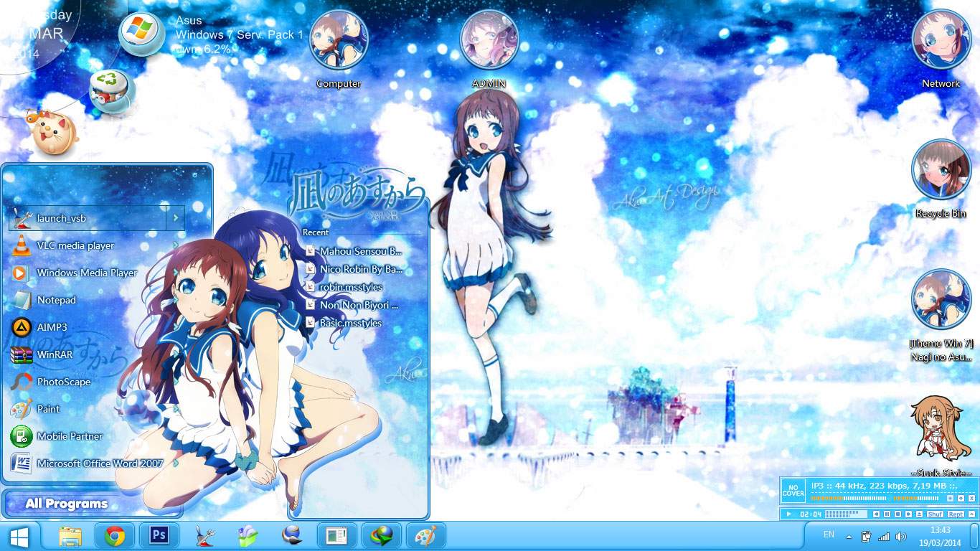This screenshot has width=980, height=551.
Task: Switch keyboard layout via the EN tray indicator
Action: 829,534
